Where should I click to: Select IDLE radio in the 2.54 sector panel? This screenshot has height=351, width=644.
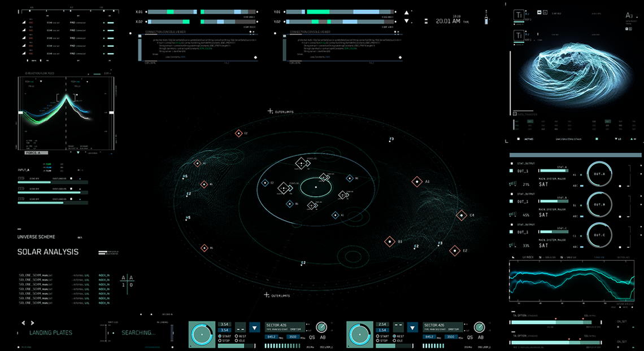(x=394, y=340)
